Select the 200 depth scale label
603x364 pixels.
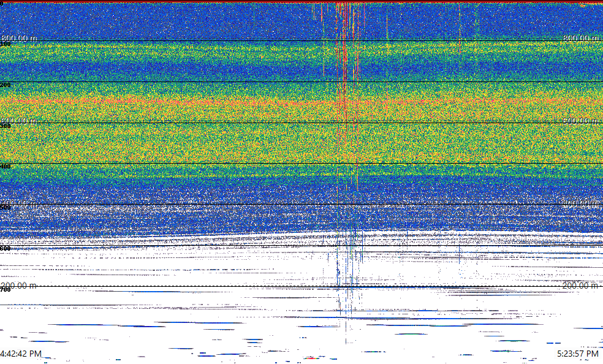pos(6,85)
